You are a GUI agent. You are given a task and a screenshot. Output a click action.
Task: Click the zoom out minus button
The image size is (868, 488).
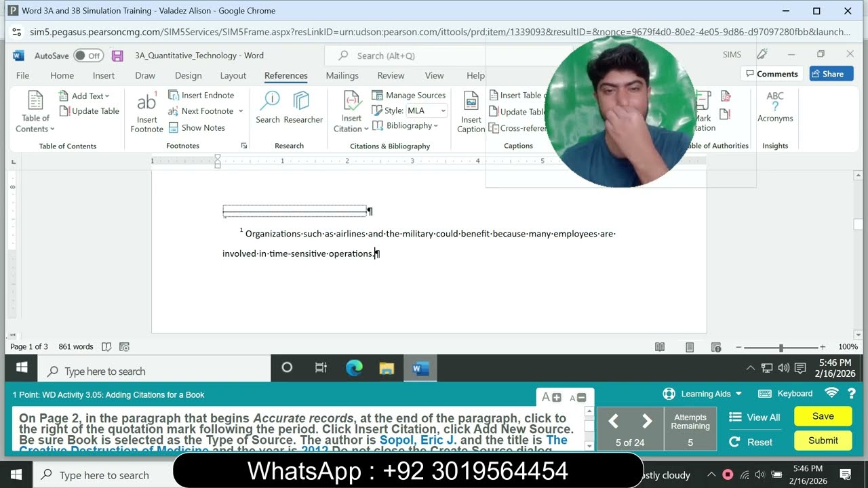739,347
